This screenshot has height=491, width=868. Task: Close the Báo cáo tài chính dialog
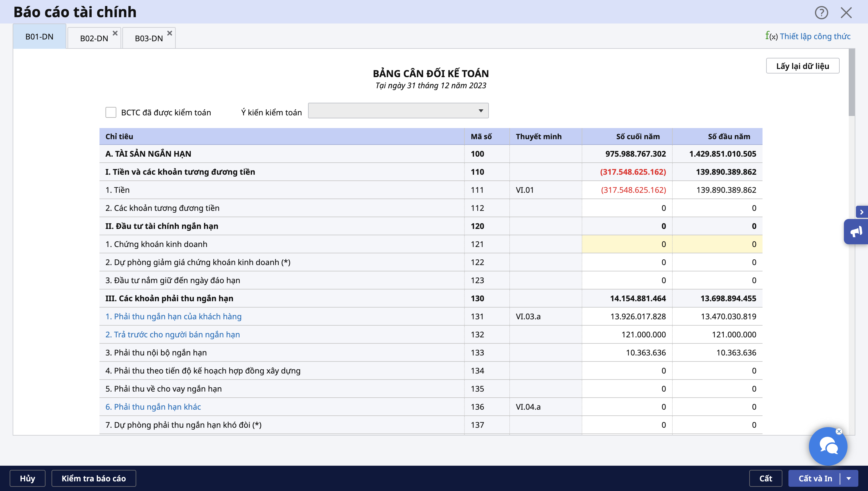pyautogui.click(x=846, y=13)
